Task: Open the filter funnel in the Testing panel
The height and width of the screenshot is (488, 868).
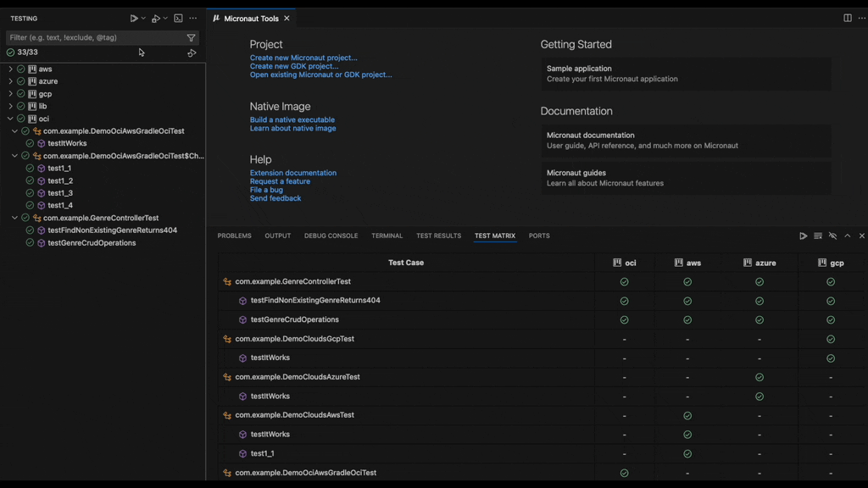Action: point(192,37)
